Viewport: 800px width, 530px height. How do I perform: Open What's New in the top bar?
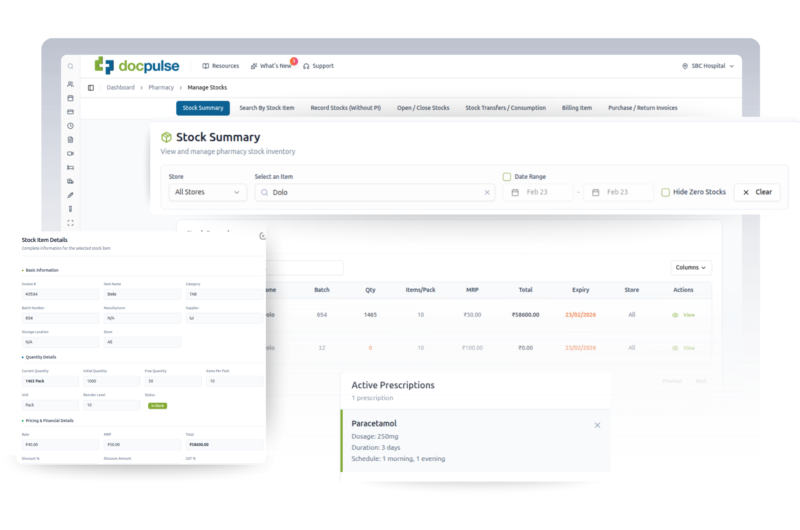coord(270,66)
